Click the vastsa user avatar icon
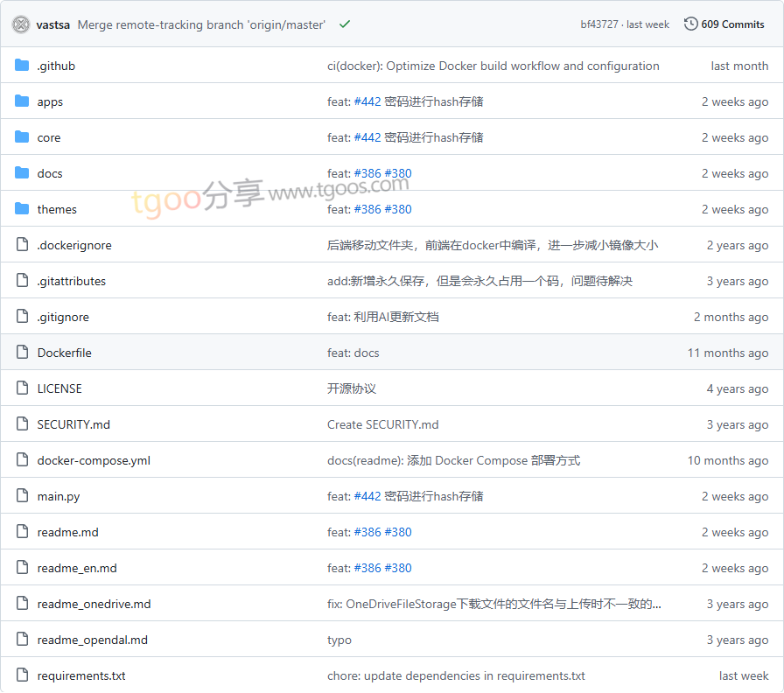This screenshot has width=784, height=693. coord(21,24)
